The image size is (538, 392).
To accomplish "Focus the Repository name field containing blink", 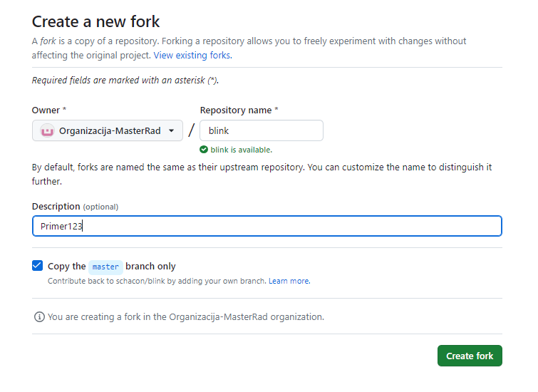I will click(262, 130).
